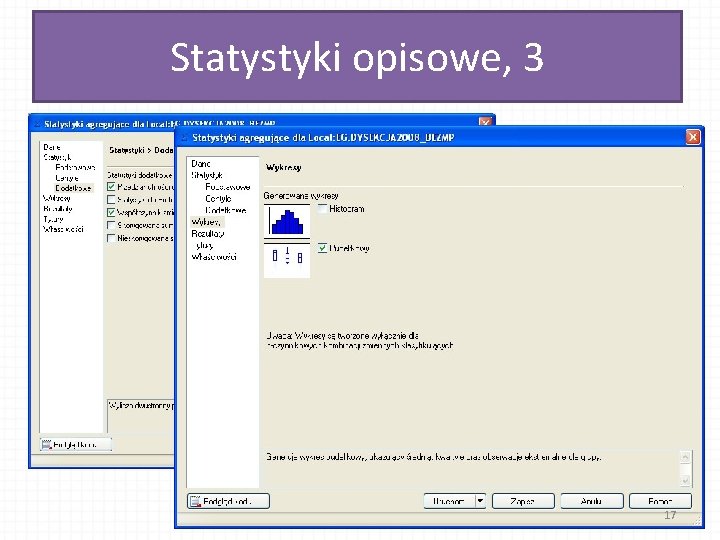Close the back Statystyki agregujące window
The image size is (720, 540).
[x=485, y=122]
